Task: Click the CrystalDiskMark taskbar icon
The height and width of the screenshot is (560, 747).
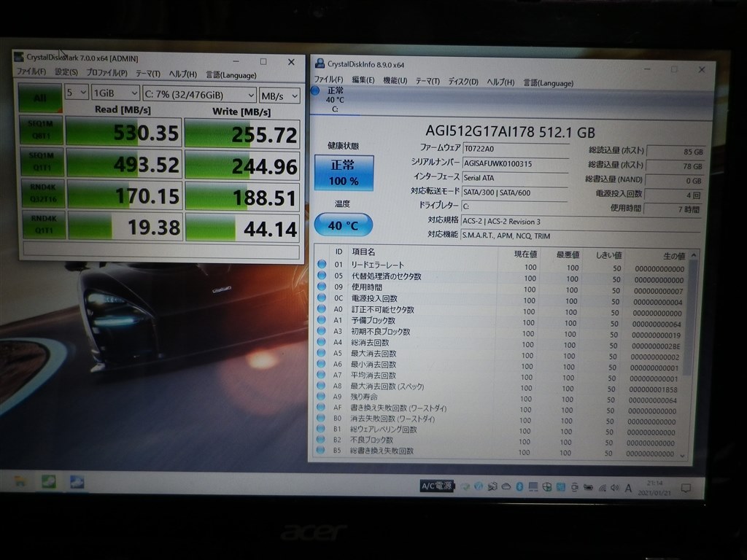Action: pos(48,481)
